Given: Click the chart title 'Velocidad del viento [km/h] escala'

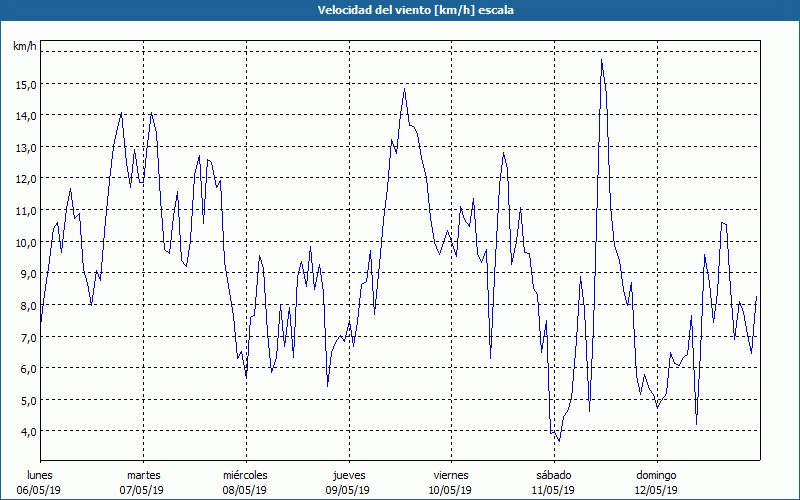Looking at the screenshot, I should pyautogui.click(x=415, y=10).
